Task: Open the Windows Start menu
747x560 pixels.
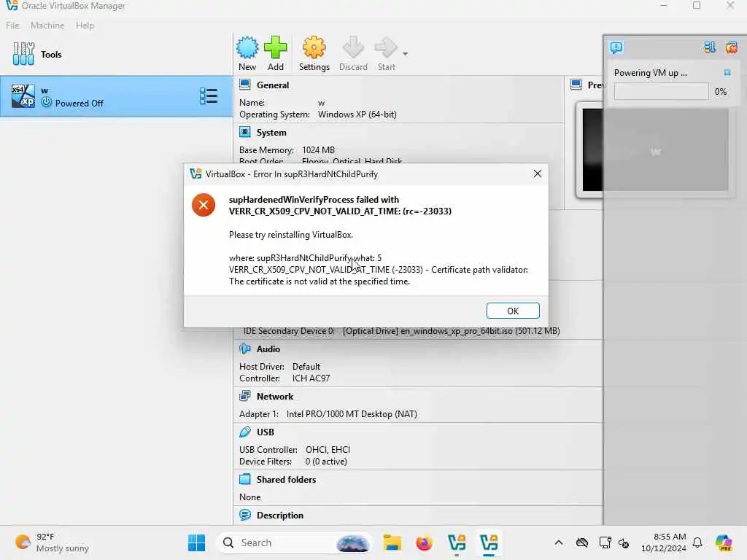Action: pos(196,542)
